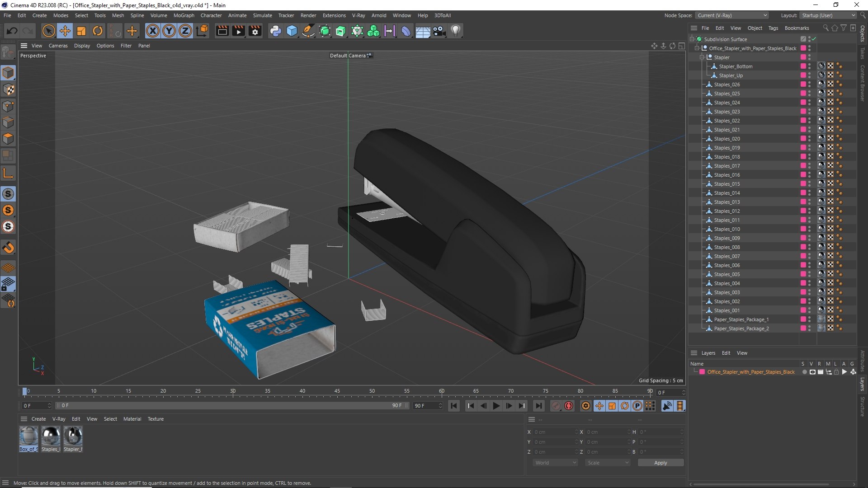Click the Undo arrow icon
Screen dimensions: 868x488
pyautogui.click(x=12, y=31)
